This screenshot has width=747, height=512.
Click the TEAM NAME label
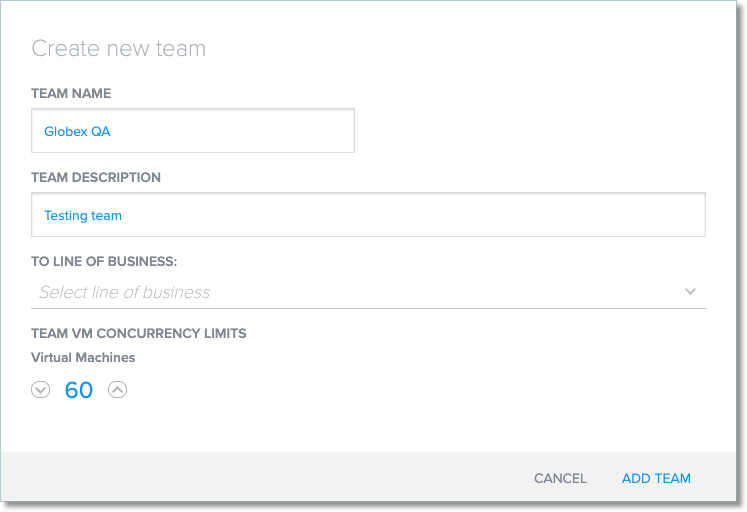(x=71, y=93)
